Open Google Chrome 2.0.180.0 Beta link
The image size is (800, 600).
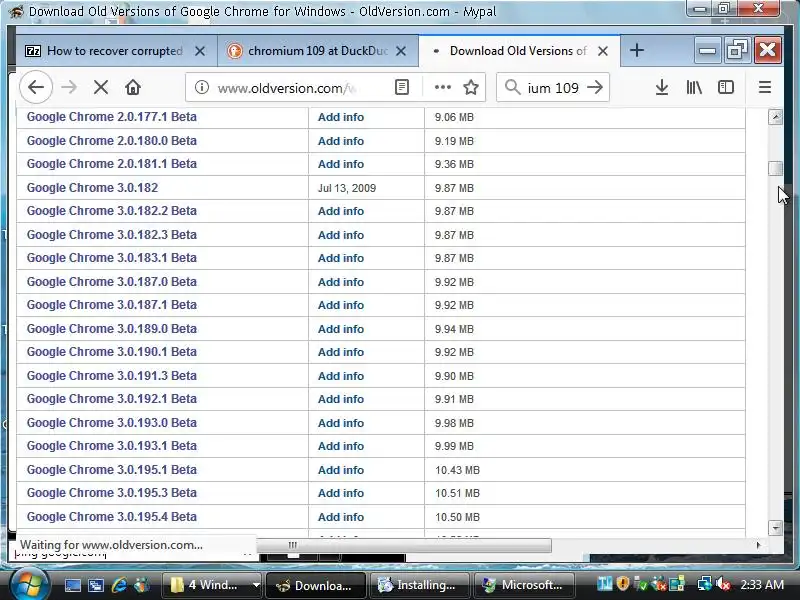coord(111,141)
